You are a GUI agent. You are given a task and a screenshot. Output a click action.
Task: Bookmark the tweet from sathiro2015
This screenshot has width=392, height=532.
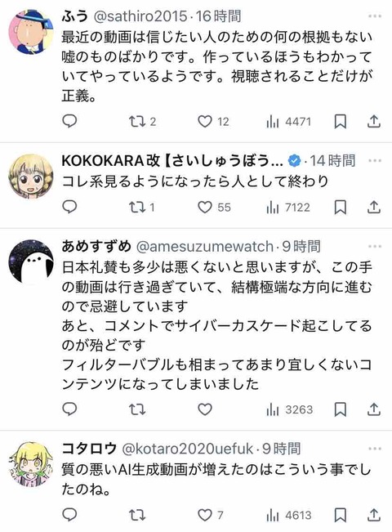(340, 122)
